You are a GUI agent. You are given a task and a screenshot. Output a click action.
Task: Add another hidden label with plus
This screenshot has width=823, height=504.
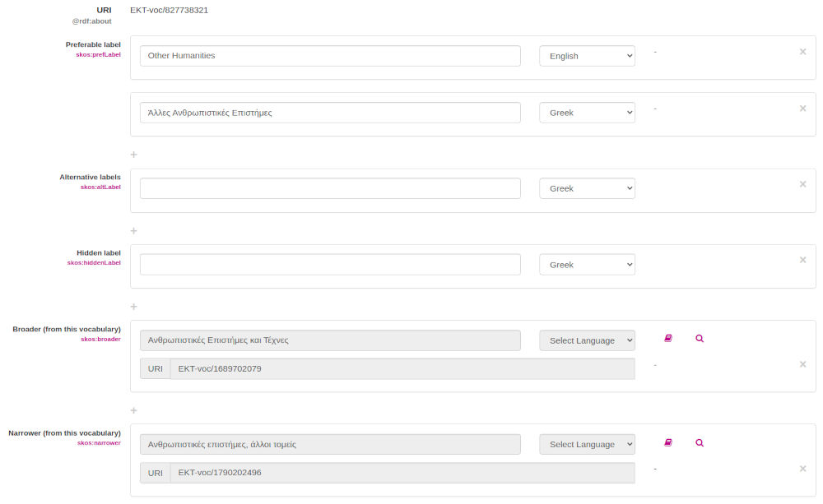pos(133,306)
